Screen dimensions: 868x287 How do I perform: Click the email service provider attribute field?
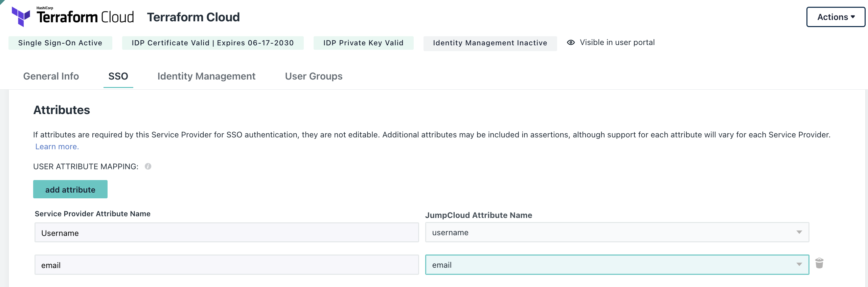click(226, 265)
